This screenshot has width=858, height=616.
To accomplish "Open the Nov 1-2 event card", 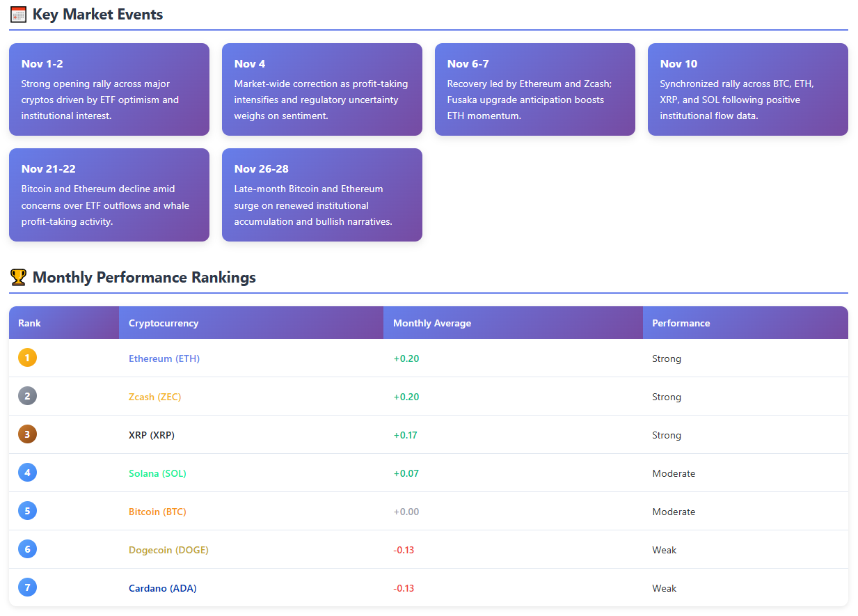I will tap(109, 89).
